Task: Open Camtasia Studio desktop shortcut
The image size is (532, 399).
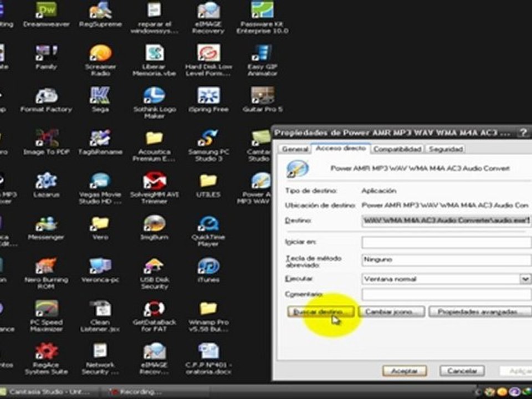Action: click(x=259, y=146)
